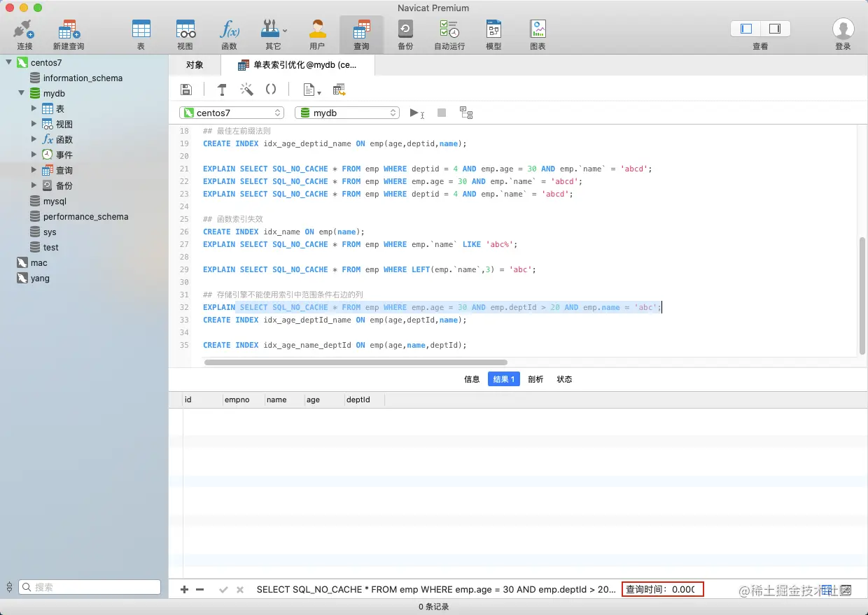The height and width of the screenshot is (615, 868).
Task: Expand the 表 node under mydb
Action: (34, 108)
